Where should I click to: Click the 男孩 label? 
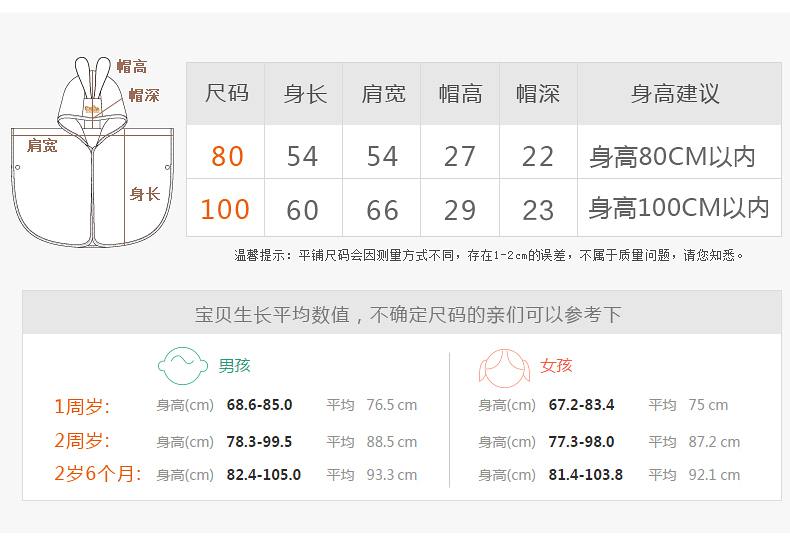(x=234, y=366)
